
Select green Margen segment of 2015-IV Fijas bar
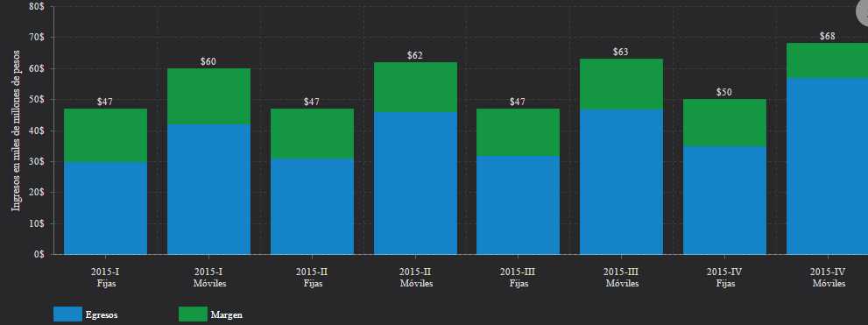click(724, 123)
